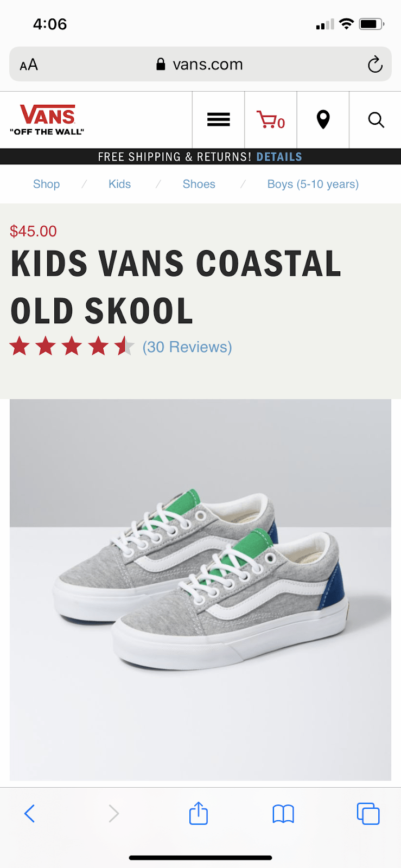Open the hamburger navigation menu
The width and height of the screenshot is (401, 868).
(218, 119)
